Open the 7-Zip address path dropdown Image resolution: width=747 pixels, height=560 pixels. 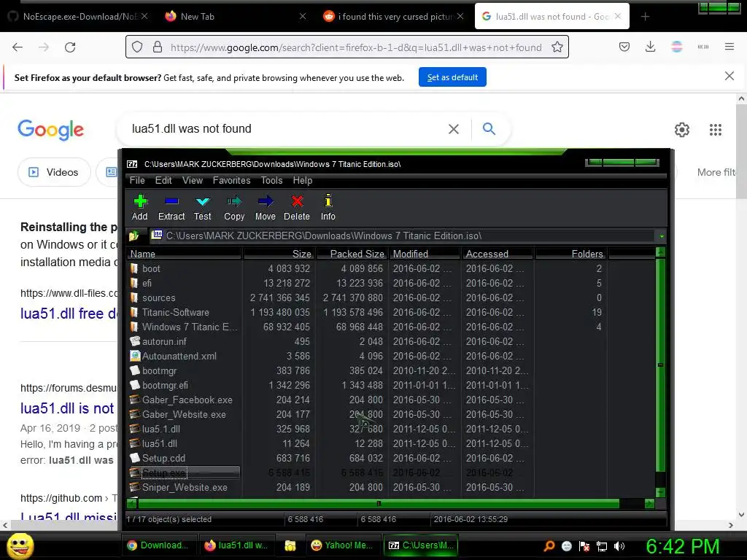tap(661, 236)
